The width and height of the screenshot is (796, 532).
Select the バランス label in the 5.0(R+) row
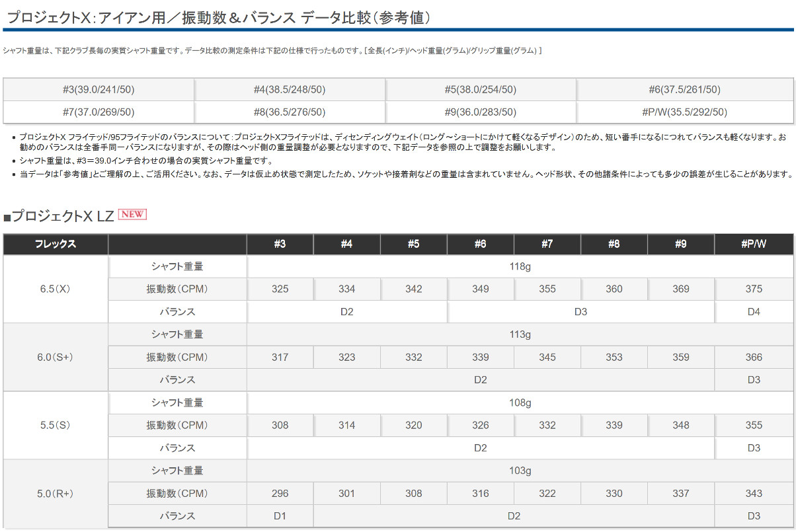tap(177, 515)
